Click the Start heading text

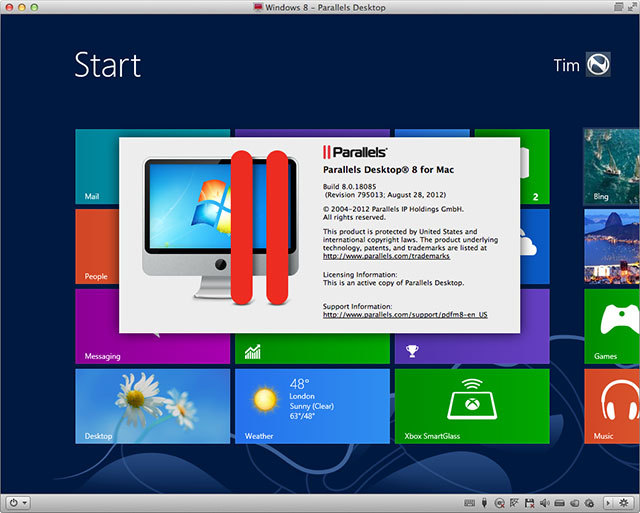pyautogui.click(x=108, y=64)
